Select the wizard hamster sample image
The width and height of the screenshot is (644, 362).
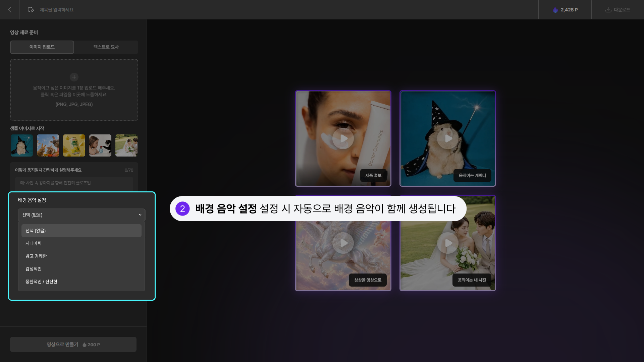22,145
